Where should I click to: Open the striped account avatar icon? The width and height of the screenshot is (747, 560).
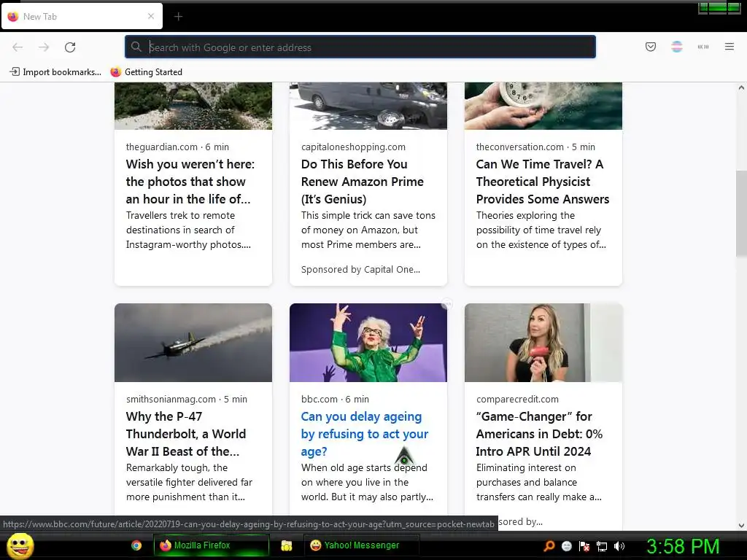click(677, 47)
